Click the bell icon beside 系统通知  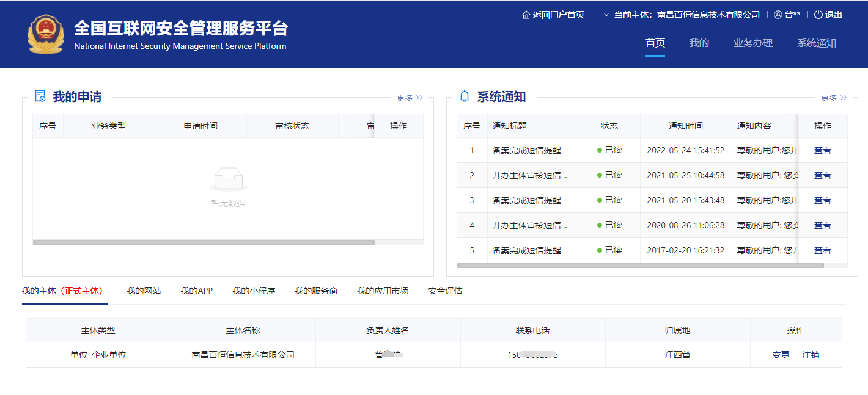coord(465,96)
